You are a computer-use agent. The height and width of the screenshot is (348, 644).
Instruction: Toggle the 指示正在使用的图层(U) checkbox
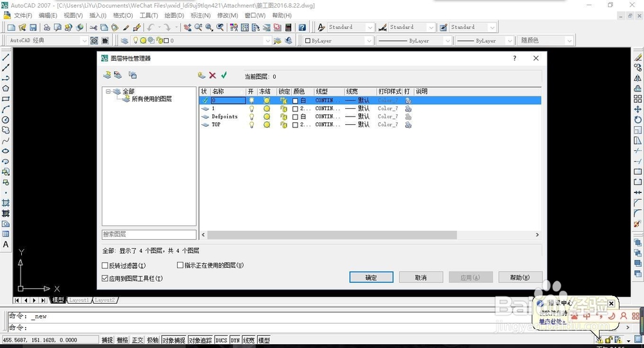[180, 265]
